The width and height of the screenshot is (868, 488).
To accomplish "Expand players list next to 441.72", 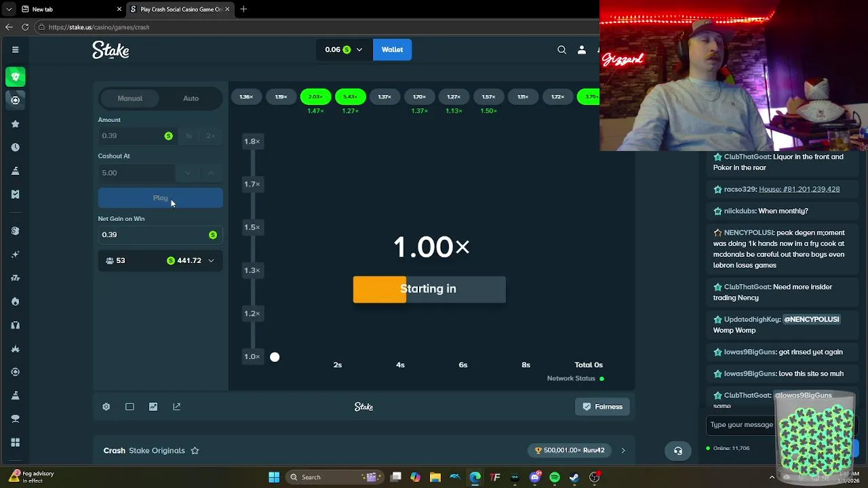I will coord(211,260).
